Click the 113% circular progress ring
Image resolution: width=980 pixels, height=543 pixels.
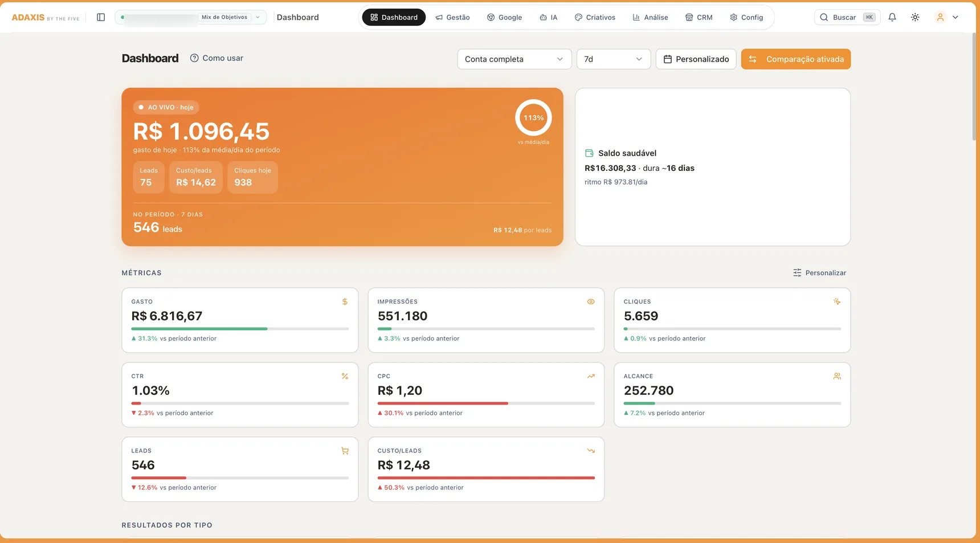(x=533, y=118)
